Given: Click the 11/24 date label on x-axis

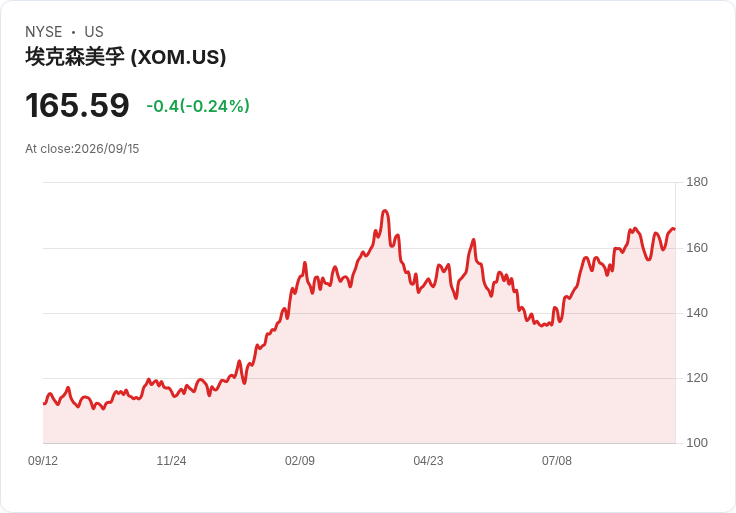Looking at the screenshot, I should click(x=171, y=461).
